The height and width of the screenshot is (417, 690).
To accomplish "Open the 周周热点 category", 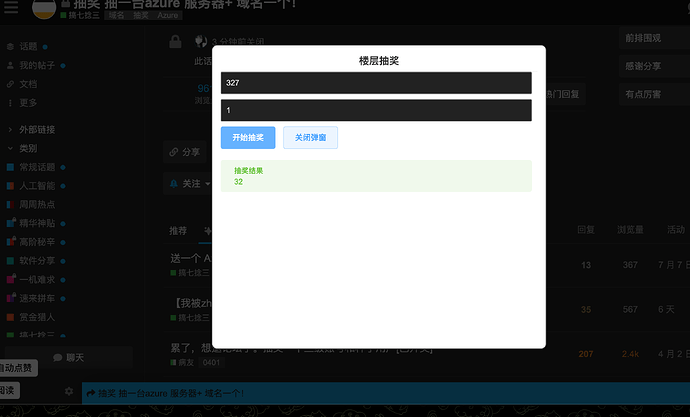I will (x=37, y=205).
